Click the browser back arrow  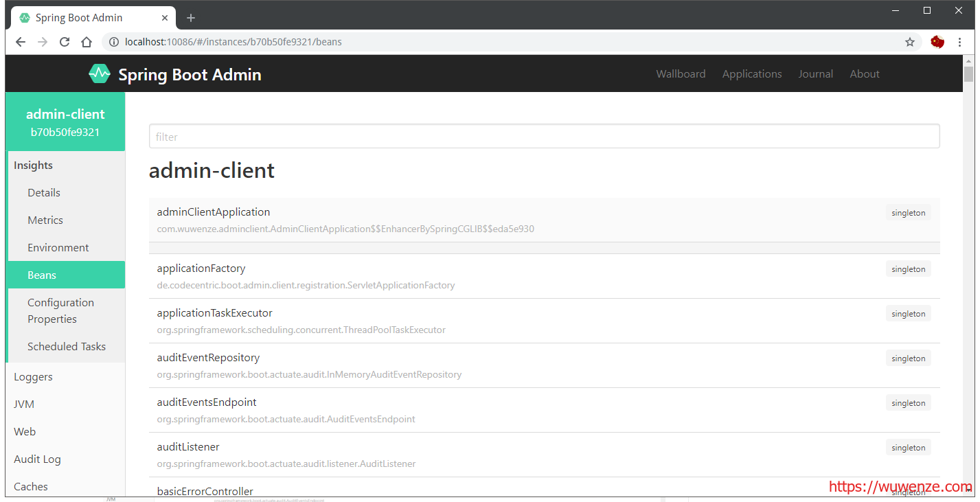tap(21, 42)
